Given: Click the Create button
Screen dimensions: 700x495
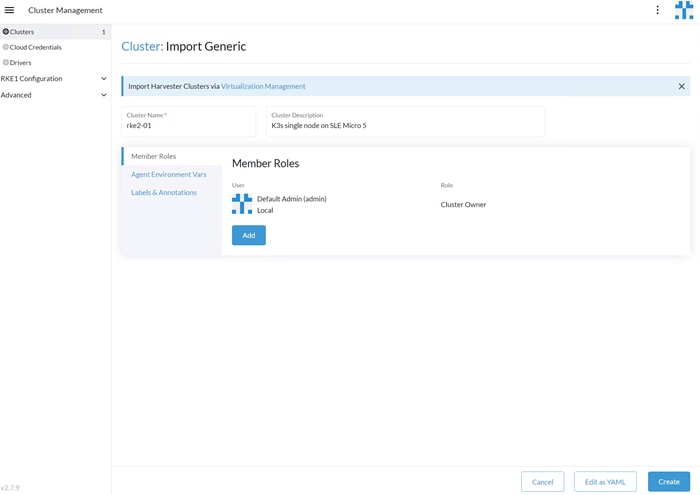Looking at the screenshot, I should [x=669, y=482].
